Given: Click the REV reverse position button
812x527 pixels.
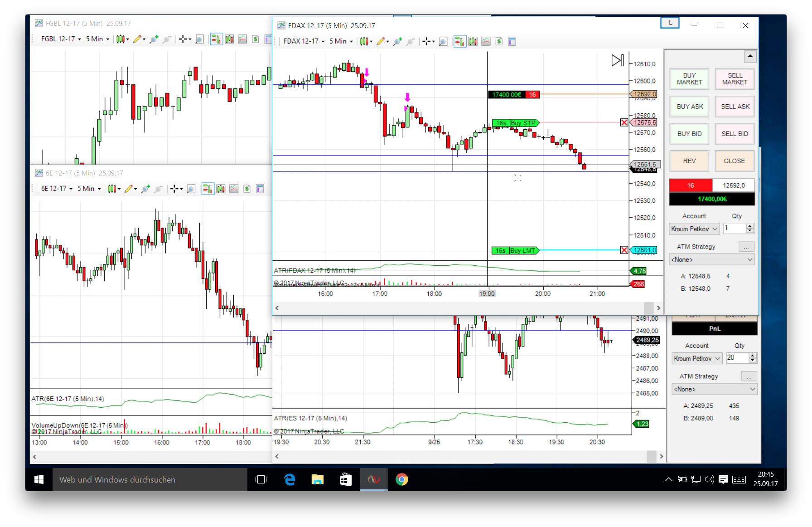Looking at the screenshot, I should (689, 161).
